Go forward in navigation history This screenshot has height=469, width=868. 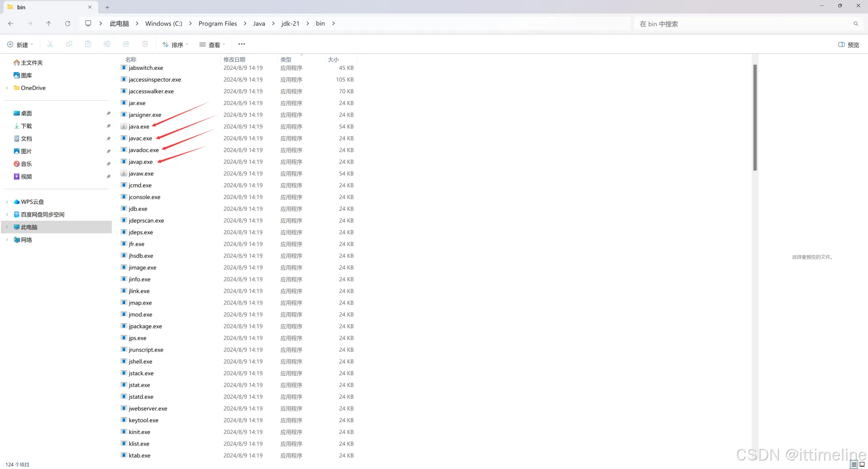[30, 23]
